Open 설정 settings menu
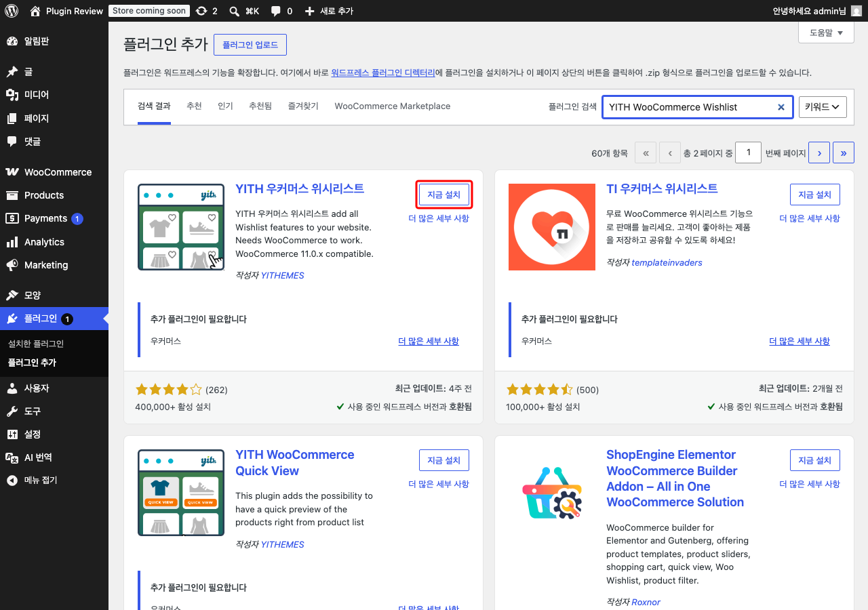868x610 pixels. coord(54,434)
